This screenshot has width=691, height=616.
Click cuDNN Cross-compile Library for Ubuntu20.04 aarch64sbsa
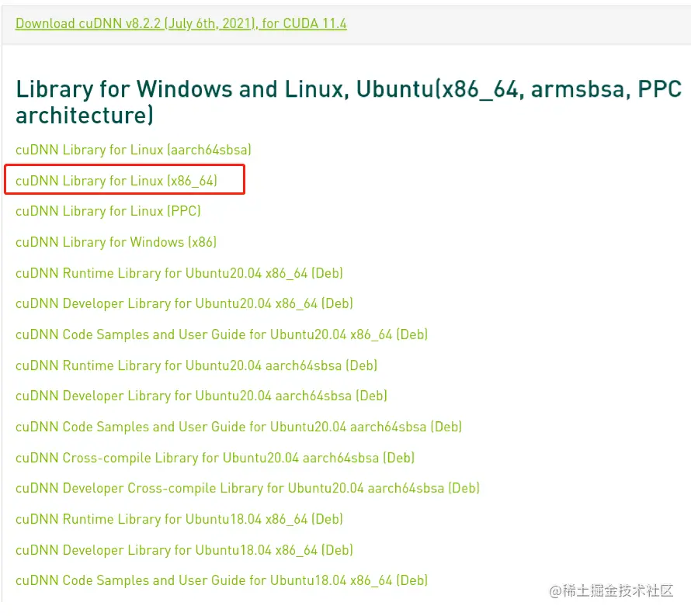point(215,458)
